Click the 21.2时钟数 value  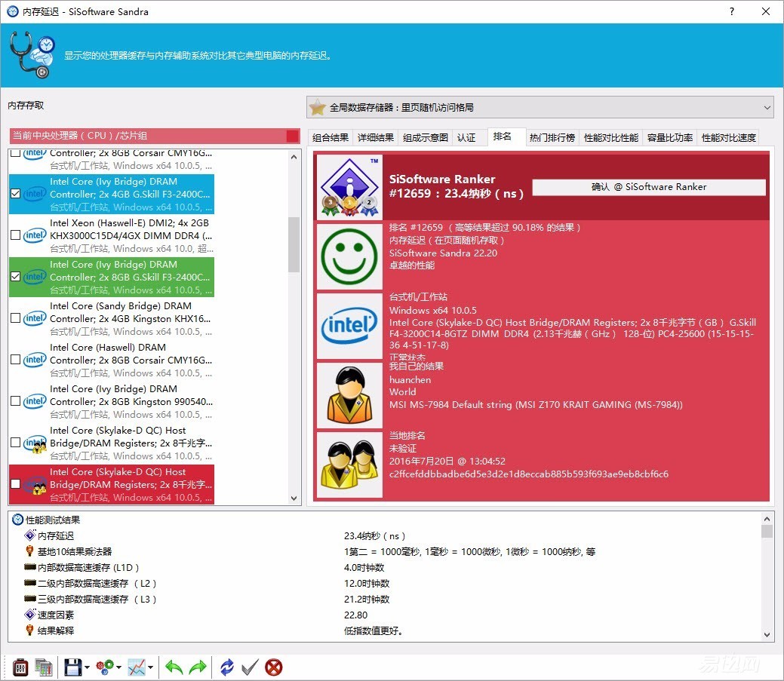[x=367, y=599]
